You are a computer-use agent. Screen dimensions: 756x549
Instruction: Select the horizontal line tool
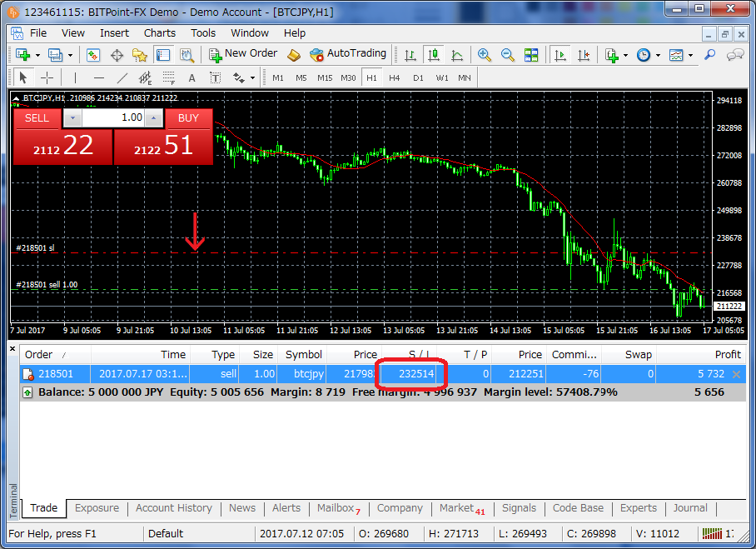click(99, 77)
